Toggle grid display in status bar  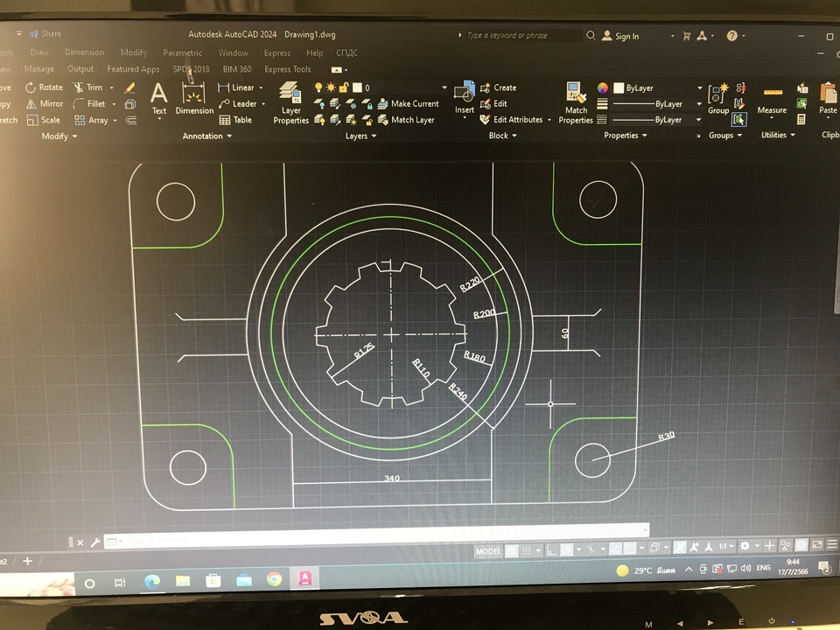512,550
